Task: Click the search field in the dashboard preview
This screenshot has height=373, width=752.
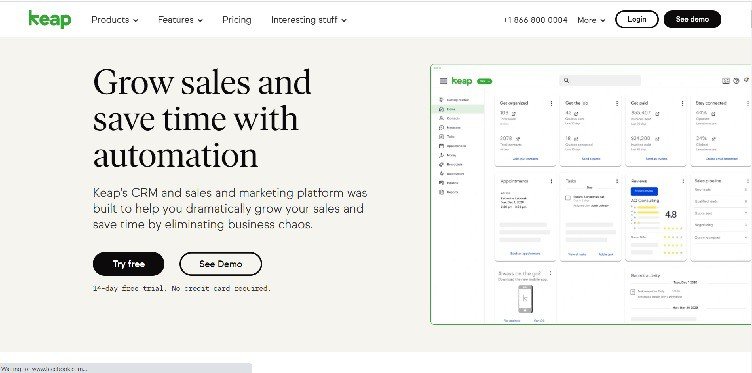Action: (x=600, y=81)
